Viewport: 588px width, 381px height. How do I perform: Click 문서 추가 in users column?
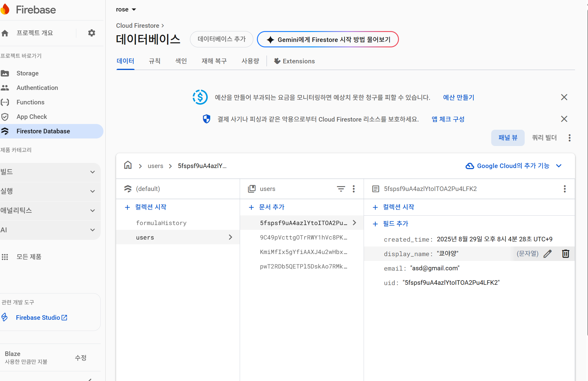[x=267, y=207]
